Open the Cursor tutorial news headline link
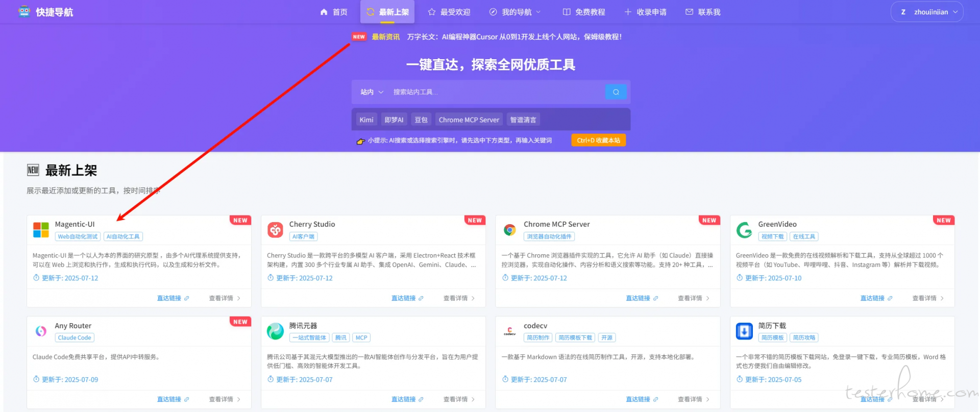The image size is (980, 412). 514,37
